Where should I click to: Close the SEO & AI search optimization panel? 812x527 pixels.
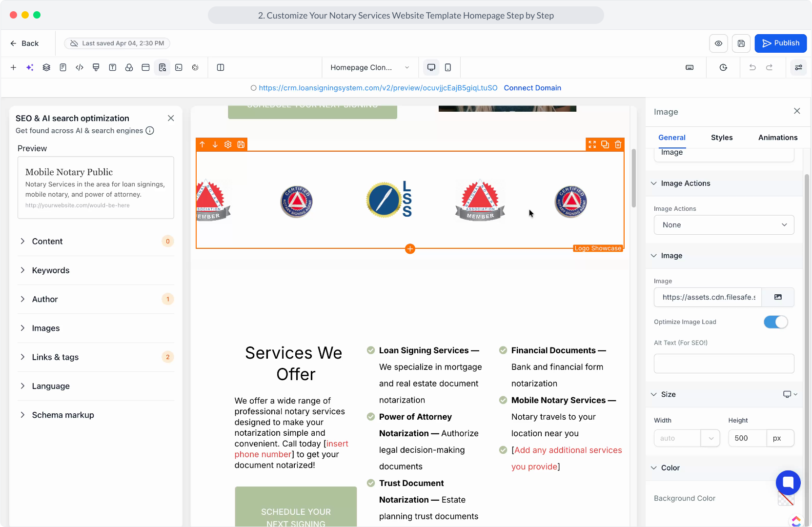[171, 118]
